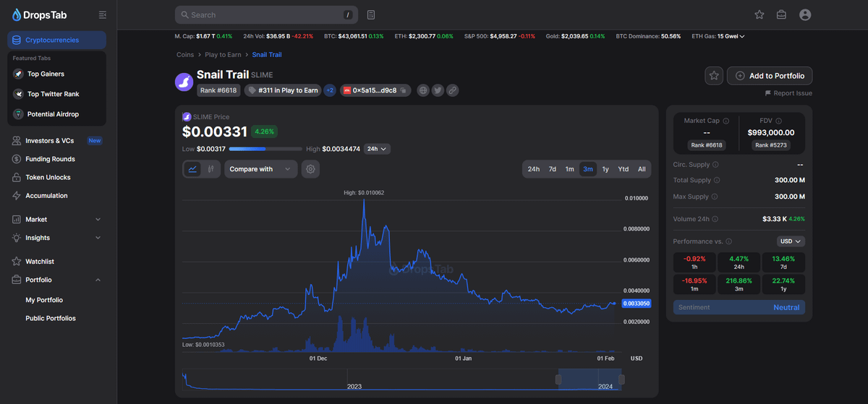Click Max Supply info icon
This screenshot has width=868, height=404.
point(715,197)
